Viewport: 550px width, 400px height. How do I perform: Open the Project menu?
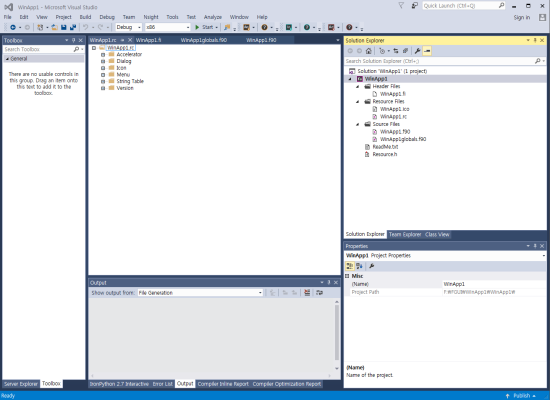click(x=63, y=17)
